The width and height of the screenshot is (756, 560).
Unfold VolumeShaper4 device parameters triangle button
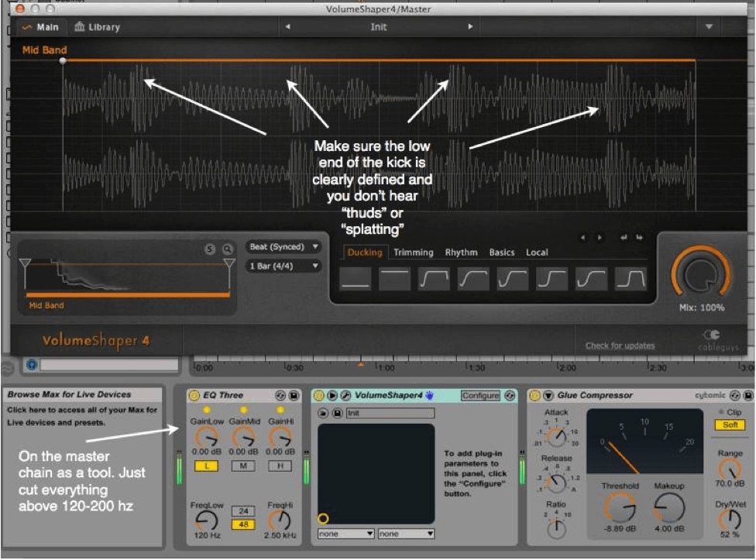click(332, 396)
